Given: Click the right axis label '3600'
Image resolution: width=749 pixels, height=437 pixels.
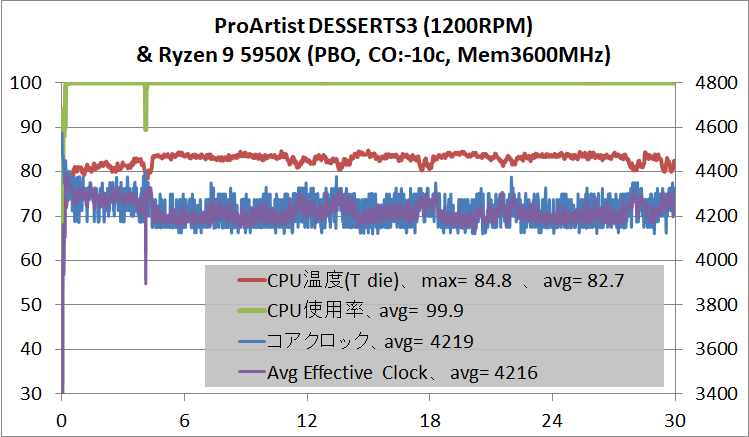Looking at the screenshot, I should 717,349.
